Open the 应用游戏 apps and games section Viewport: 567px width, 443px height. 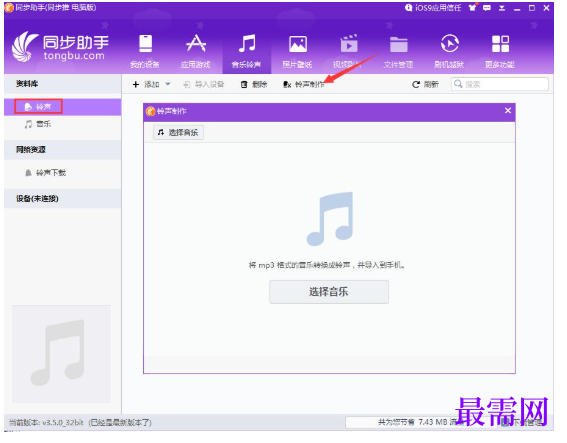pyautogui.click(x=196, y=51)
